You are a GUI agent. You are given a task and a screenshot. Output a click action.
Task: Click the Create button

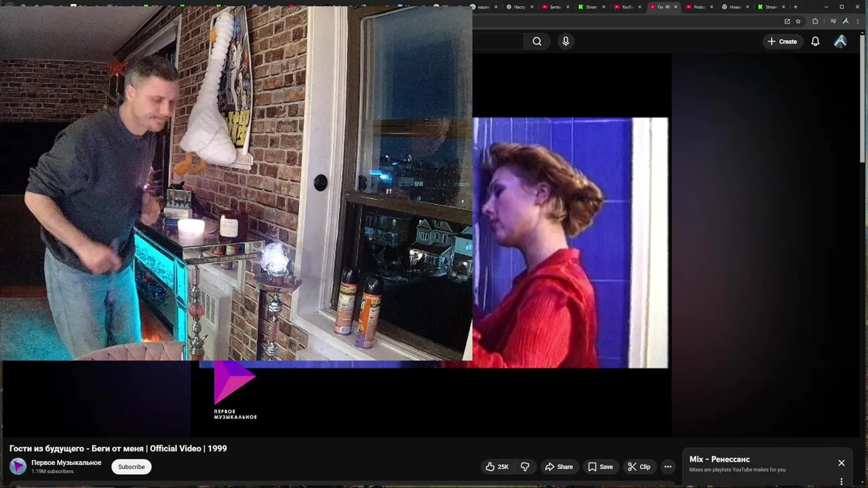(782, 41)
